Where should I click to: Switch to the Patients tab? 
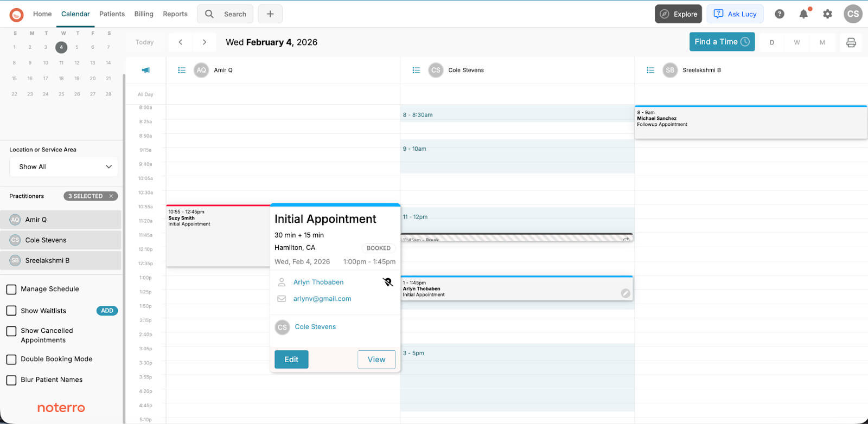pyautogui.click(x=112, y=14)
